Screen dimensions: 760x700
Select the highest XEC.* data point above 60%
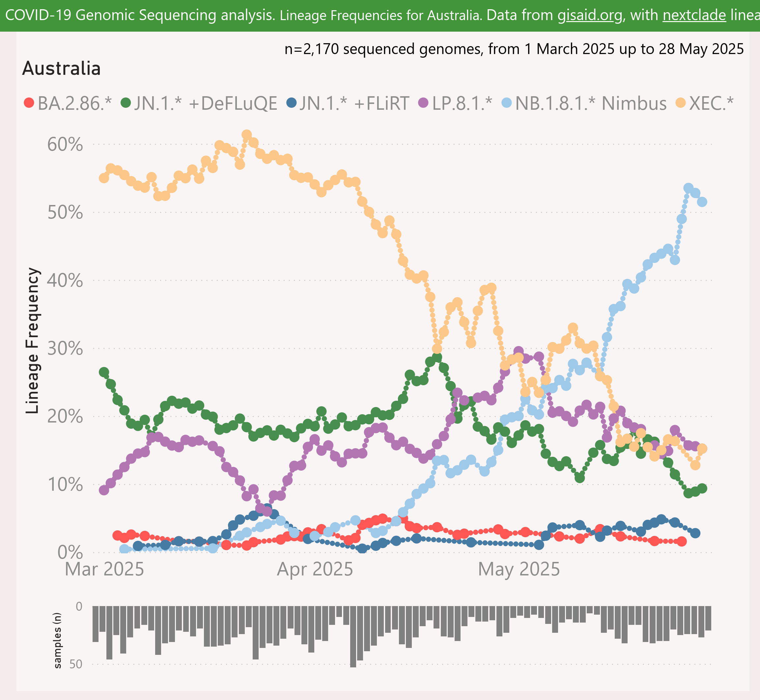pyautogui.click(x=246, y=135)
